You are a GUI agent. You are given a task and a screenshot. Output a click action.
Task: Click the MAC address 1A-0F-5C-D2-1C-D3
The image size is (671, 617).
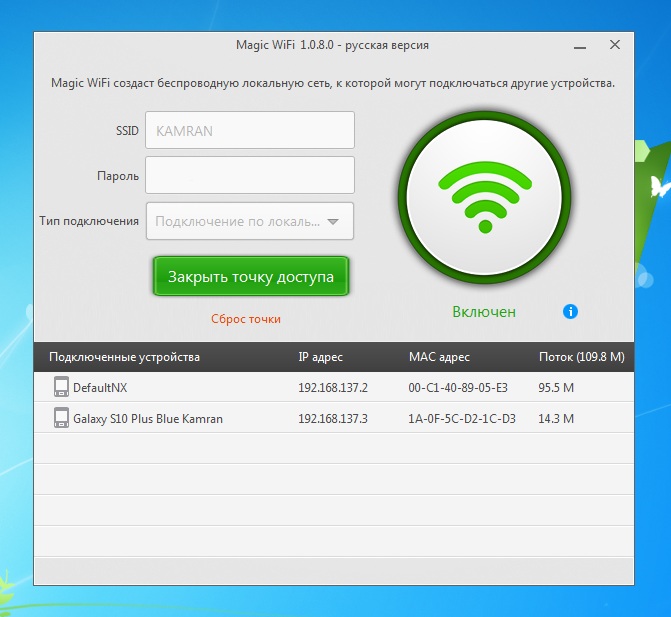(x=462, y=418)
